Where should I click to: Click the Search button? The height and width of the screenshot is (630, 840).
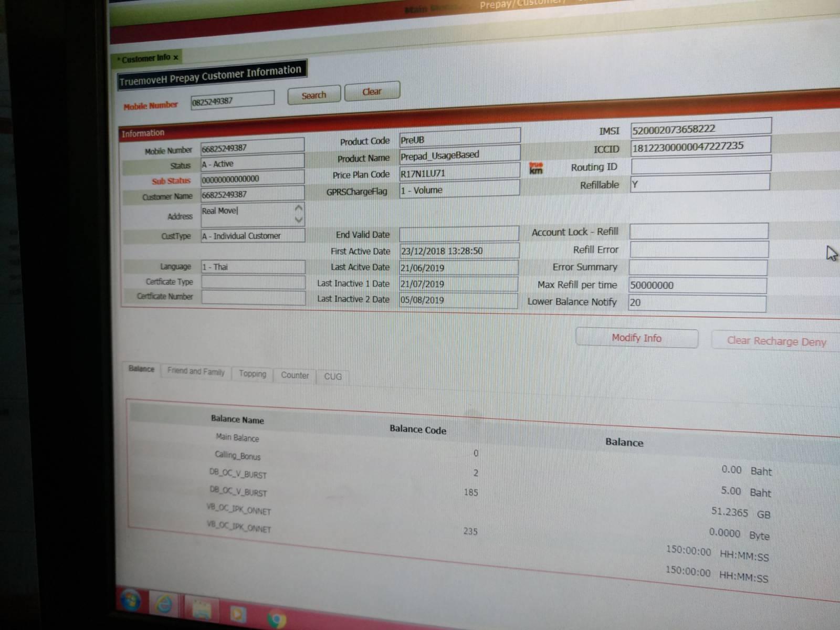[x=314, y=95]
